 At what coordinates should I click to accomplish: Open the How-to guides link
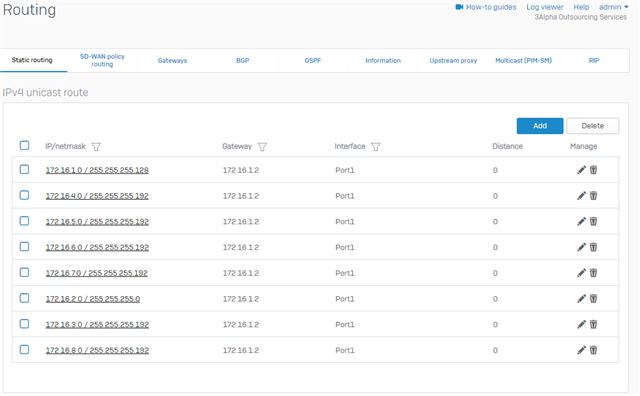(491, 7)
